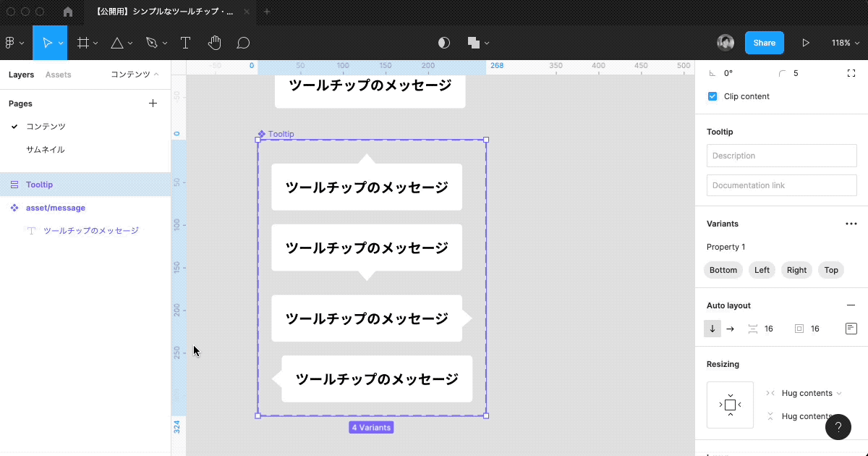Start Presentation mode with the play button
Image resolution: width=868 pixels, height=456 pixels.
806,42
